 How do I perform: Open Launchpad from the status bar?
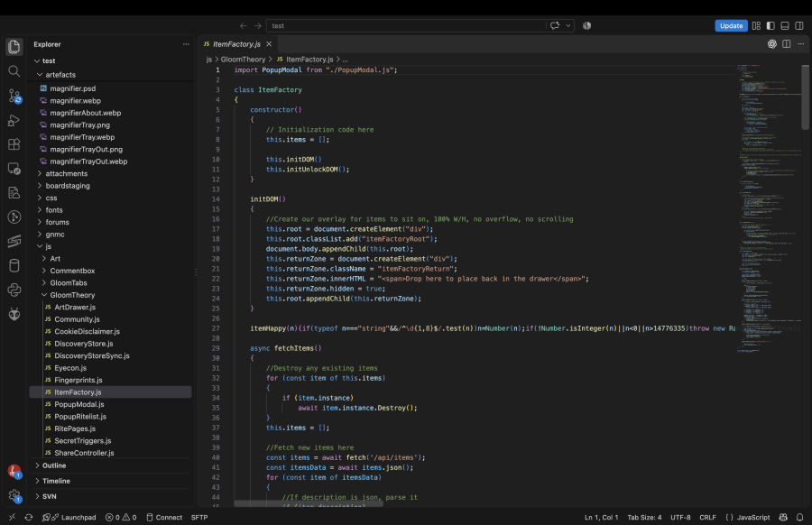click(69, 517)
